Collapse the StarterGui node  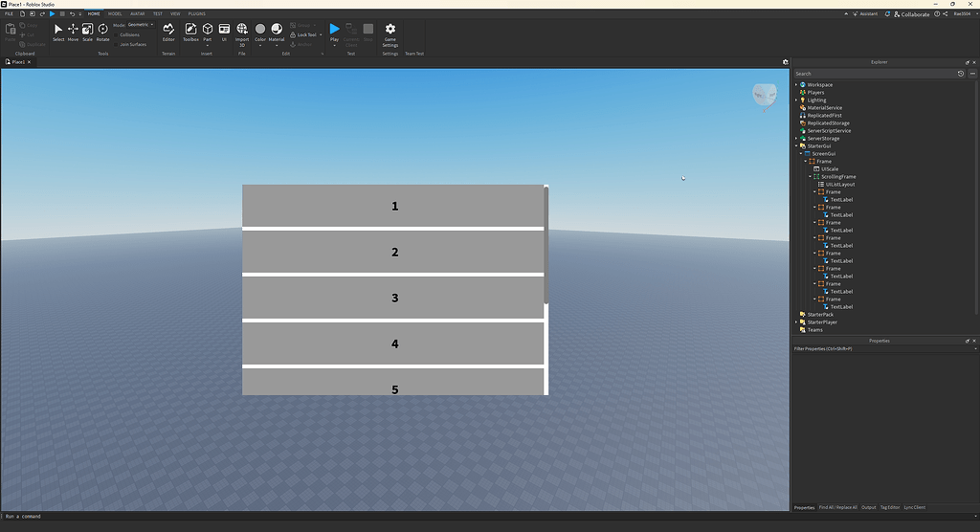tap(796, 146)
